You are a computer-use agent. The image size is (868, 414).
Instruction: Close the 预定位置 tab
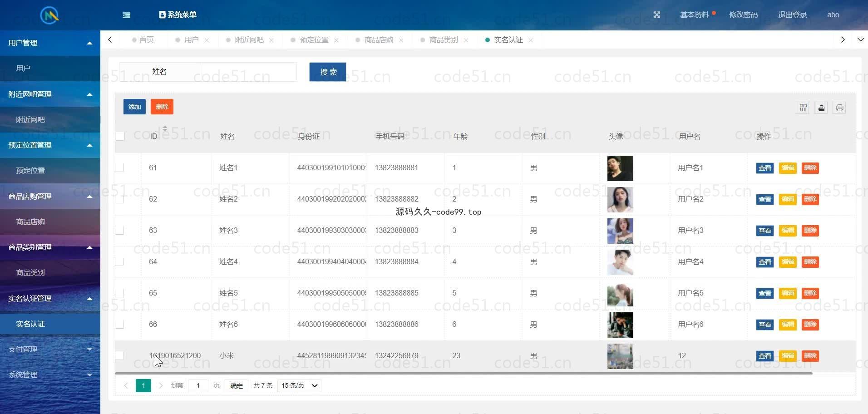click(x=336, y=40)
